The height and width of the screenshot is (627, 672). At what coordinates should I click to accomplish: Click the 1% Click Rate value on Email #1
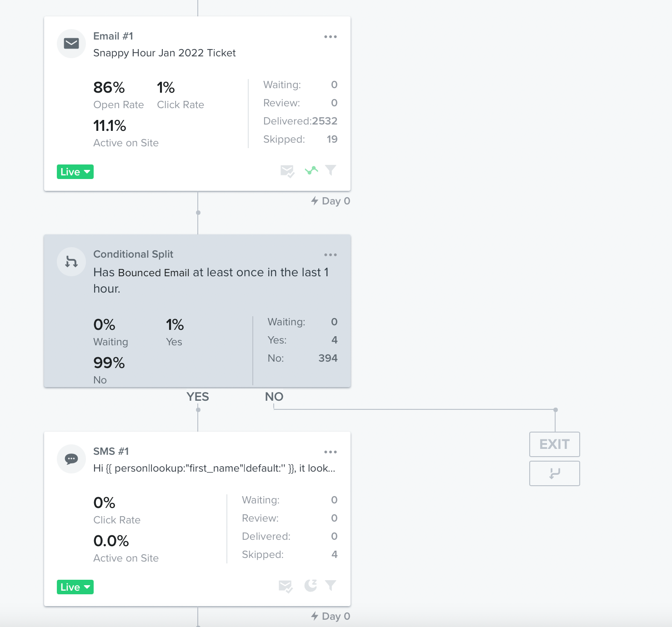pos(166,87)
